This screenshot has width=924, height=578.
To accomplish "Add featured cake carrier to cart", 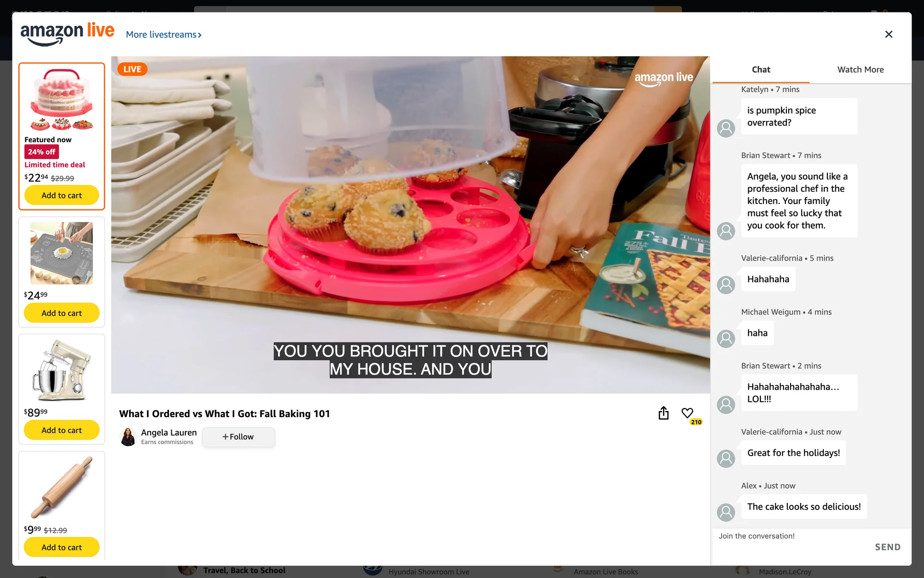I will click(62, 196).
